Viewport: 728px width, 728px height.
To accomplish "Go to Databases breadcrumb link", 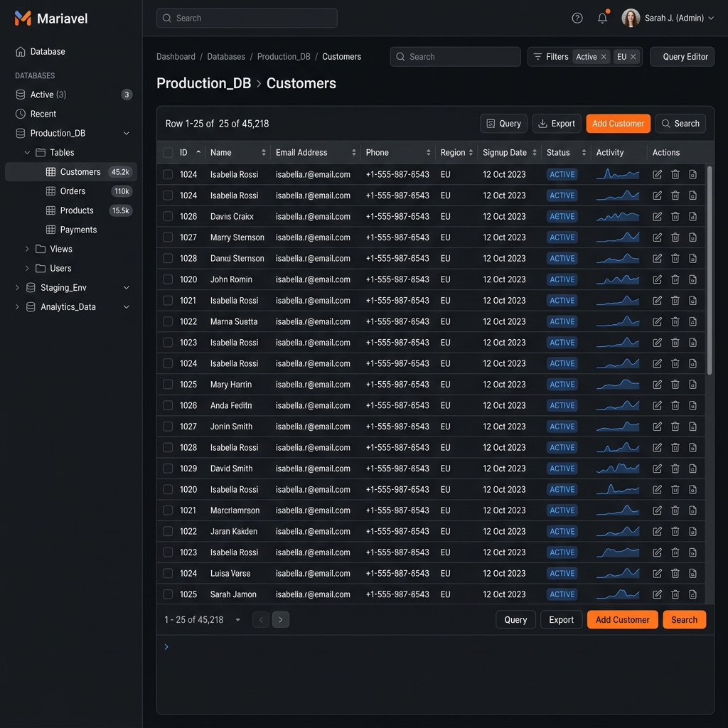I will (226, 57).
